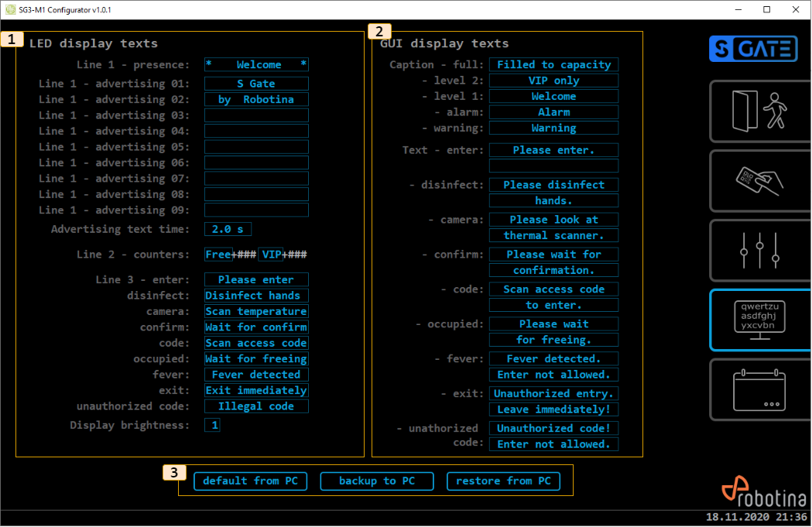Select the 'Illegal code' unauthorized code field
Viewport: 812px width, 527px height.
coord(256,406)
